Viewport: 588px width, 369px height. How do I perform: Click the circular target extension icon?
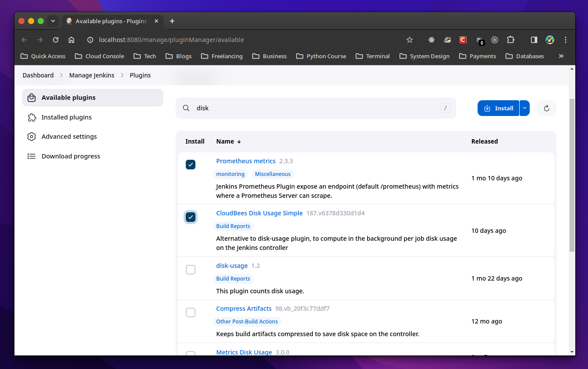(495, 40)
